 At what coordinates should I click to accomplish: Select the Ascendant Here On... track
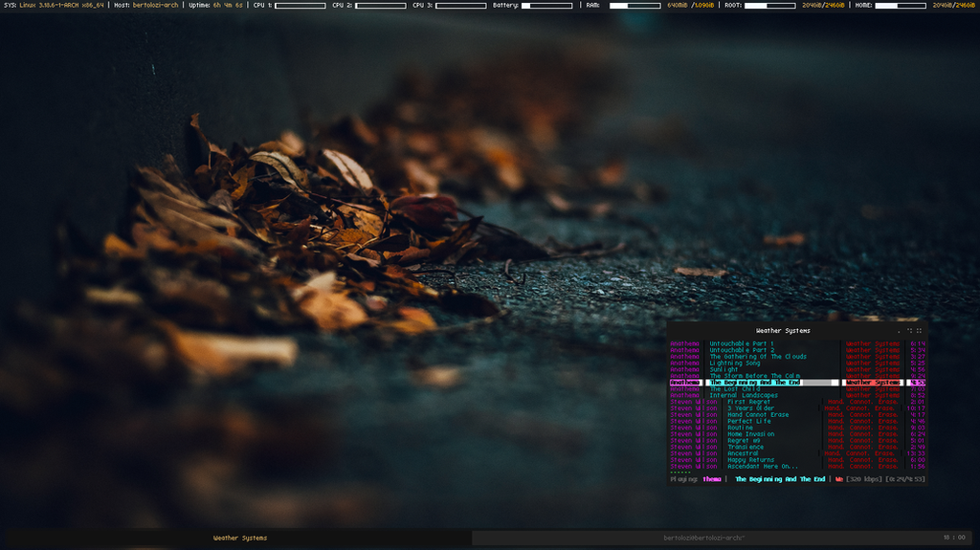[763, 466]
